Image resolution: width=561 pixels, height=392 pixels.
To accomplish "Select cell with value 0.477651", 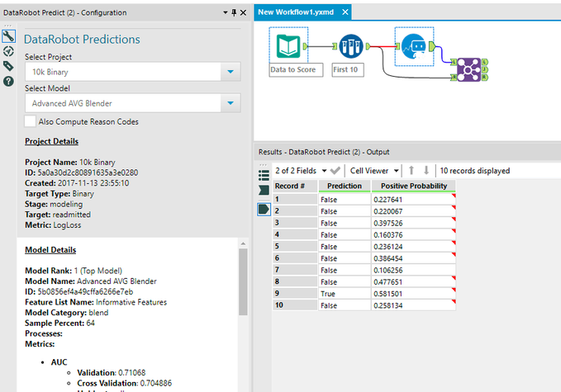I will coord(414,282).
